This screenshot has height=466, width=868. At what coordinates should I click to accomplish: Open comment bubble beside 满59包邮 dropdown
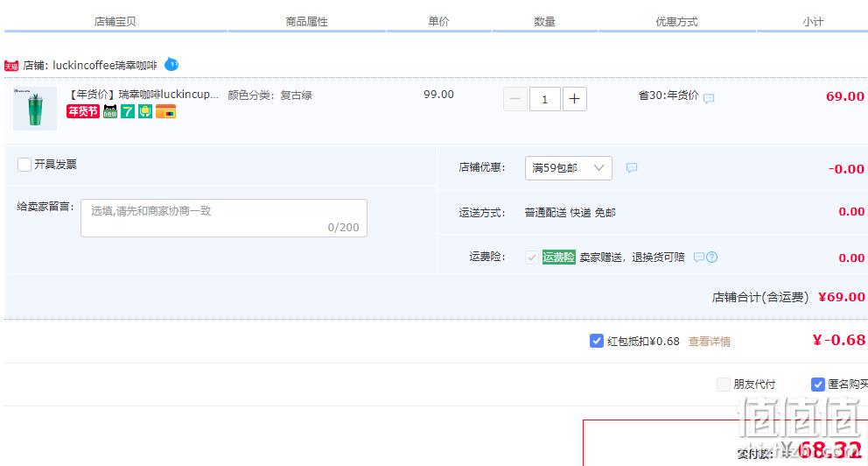632,168
